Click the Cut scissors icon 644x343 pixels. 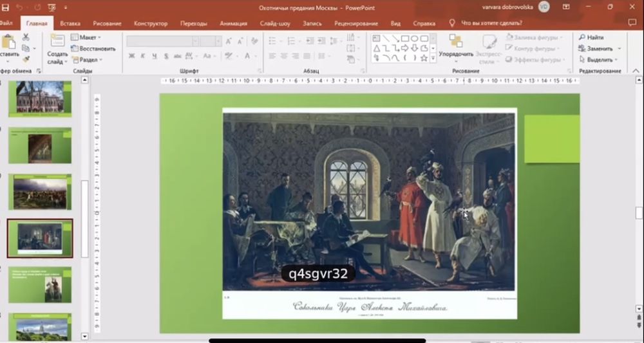pos(26,37)
